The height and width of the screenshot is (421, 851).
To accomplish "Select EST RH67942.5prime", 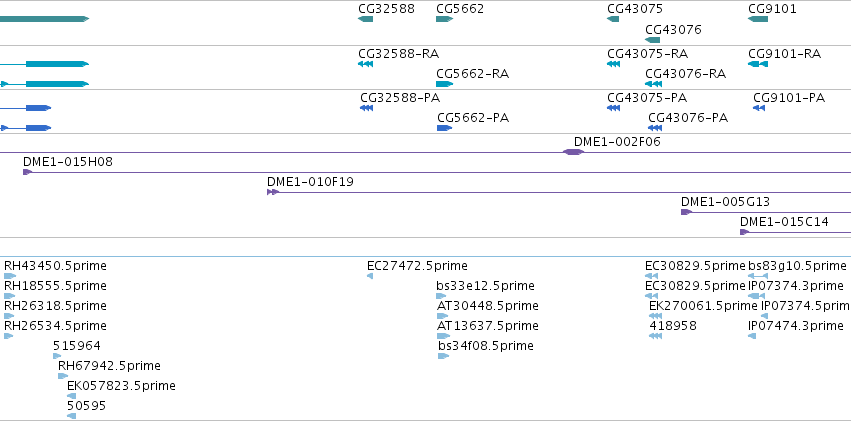I will pyautogui.click(x=109, y=366).
